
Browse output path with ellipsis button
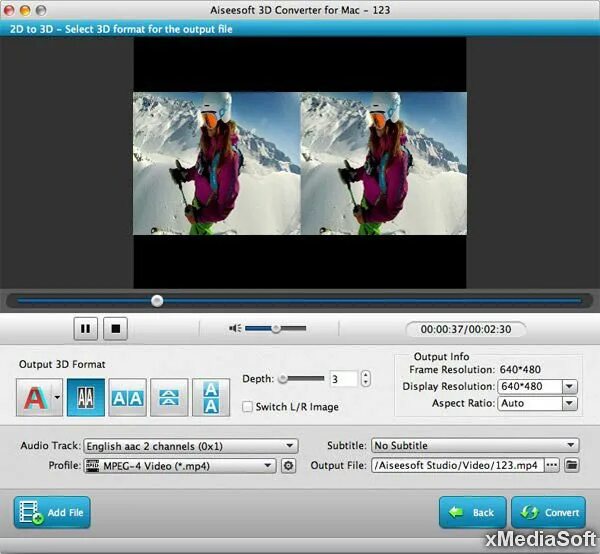(x=552, y=466)
